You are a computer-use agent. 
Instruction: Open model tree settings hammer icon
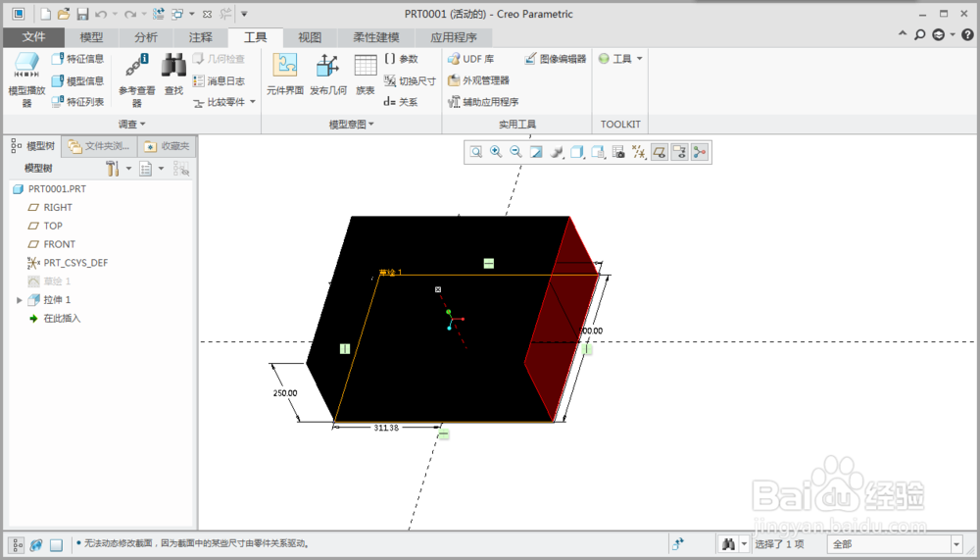point(113,169)
